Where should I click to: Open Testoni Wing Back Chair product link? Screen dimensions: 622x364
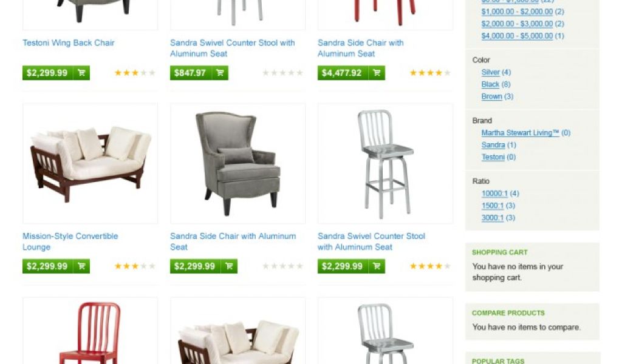(69, 43)
